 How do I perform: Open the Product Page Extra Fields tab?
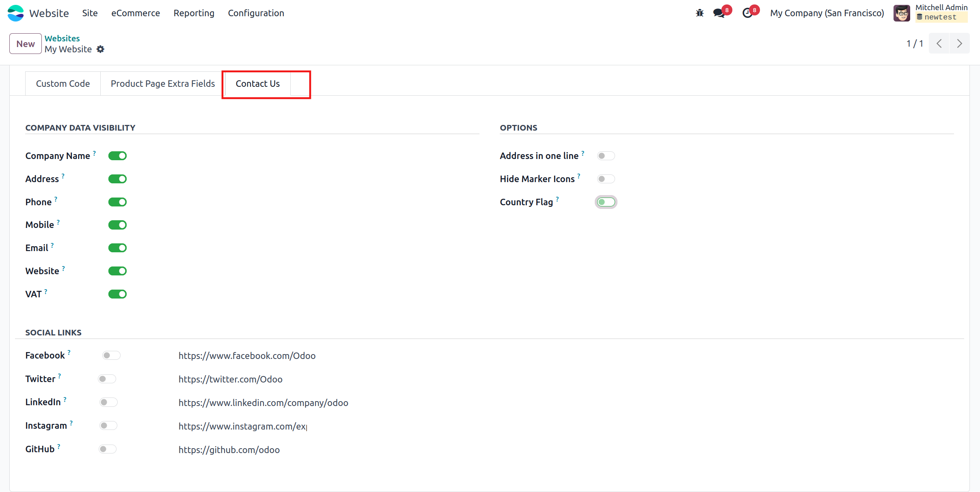coord(162,84)
